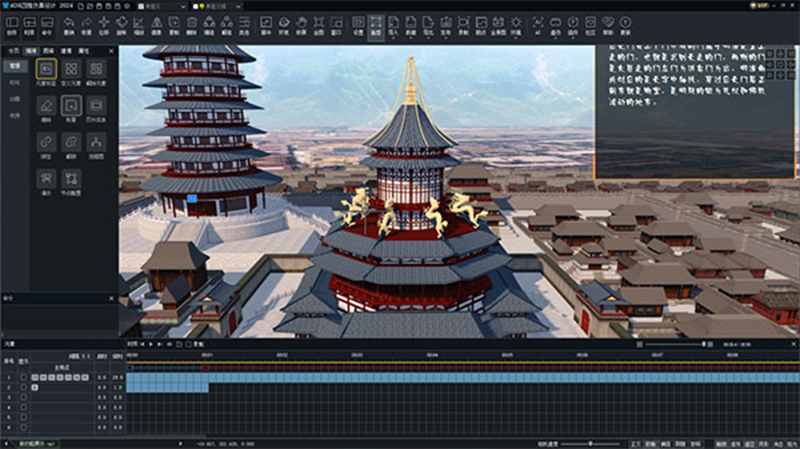Screen dimensions: 800x449
Task: Tick the checkbox on timeline track row 1
Action: point(23,377)
